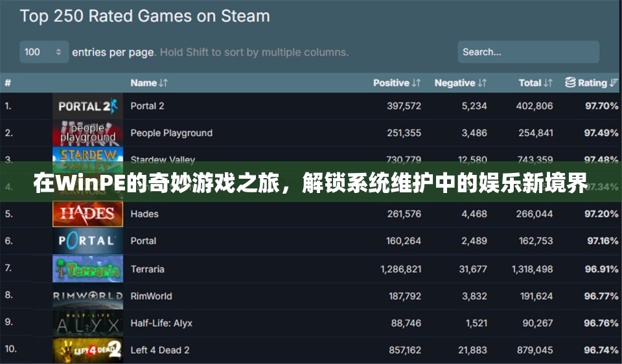
Task: Click the RimWorld game thumbnail
Action: (87, 296)
